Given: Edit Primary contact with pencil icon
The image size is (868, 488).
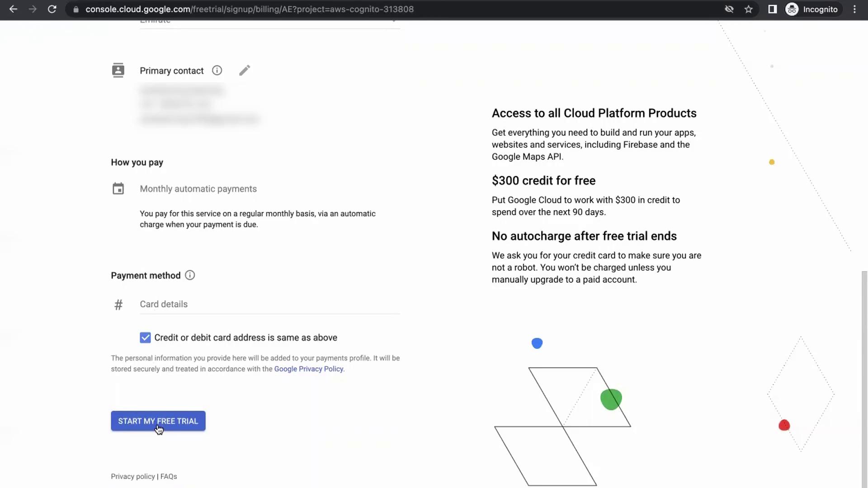Looking at the screenshot, I should click(245, 70).
